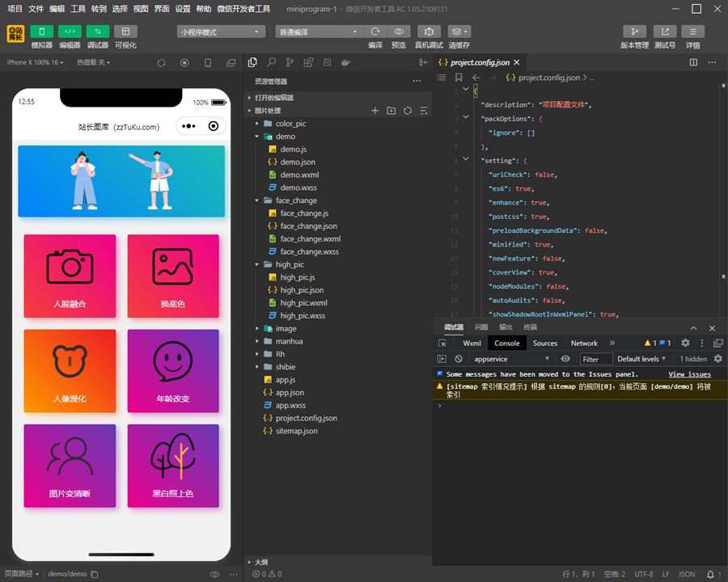Open 版本管理 version control
This screenshot has width=728, height=582.
click(x=635, y=32)
